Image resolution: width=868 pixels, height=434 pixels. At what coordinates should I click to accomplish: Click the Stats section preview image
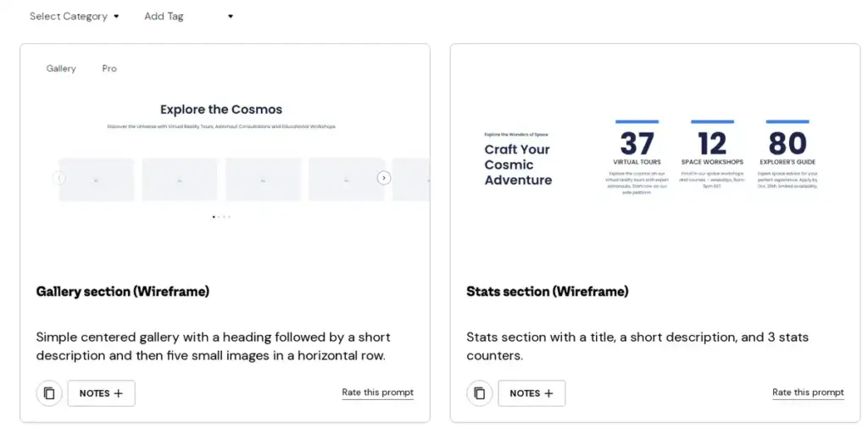click(655, 158)
